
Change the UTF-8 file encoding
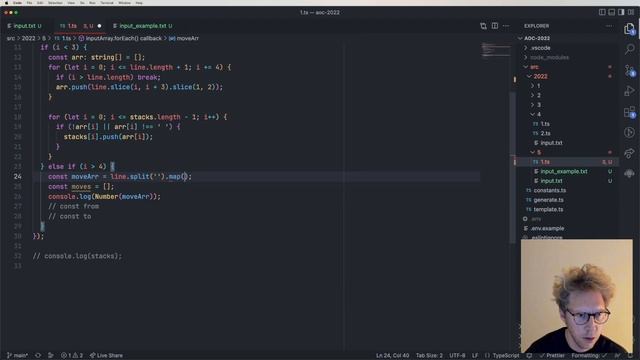pyautogui.click(x=457, y=356)
